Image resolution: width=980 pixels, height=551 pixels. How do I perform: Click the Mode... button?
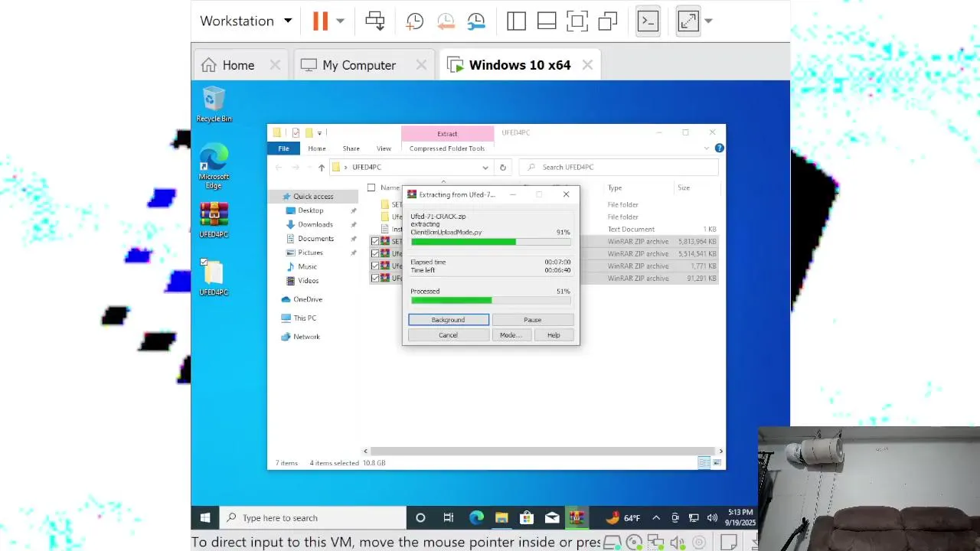[x=511, y=335]
